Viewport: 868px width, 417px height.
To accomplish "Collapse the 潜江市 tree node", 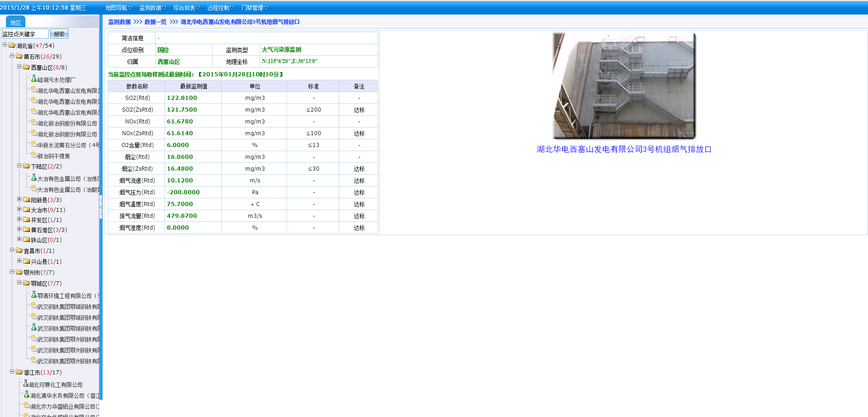I will 12,372.
